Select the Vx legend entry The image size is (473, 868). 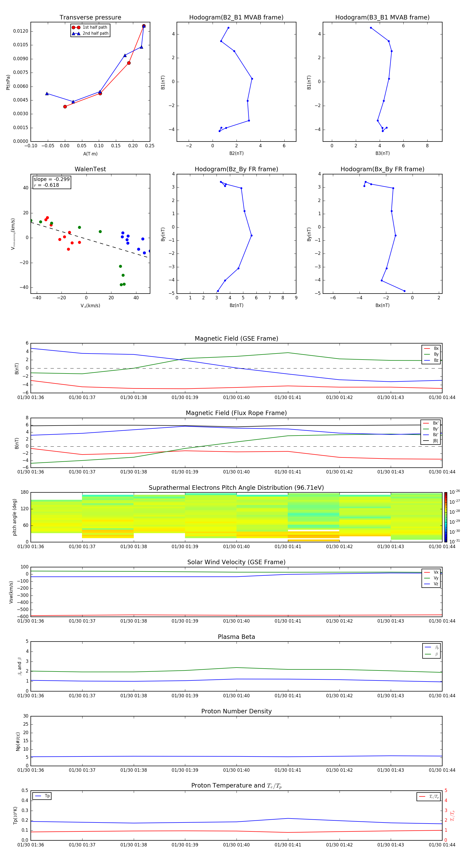coord(431,572)
